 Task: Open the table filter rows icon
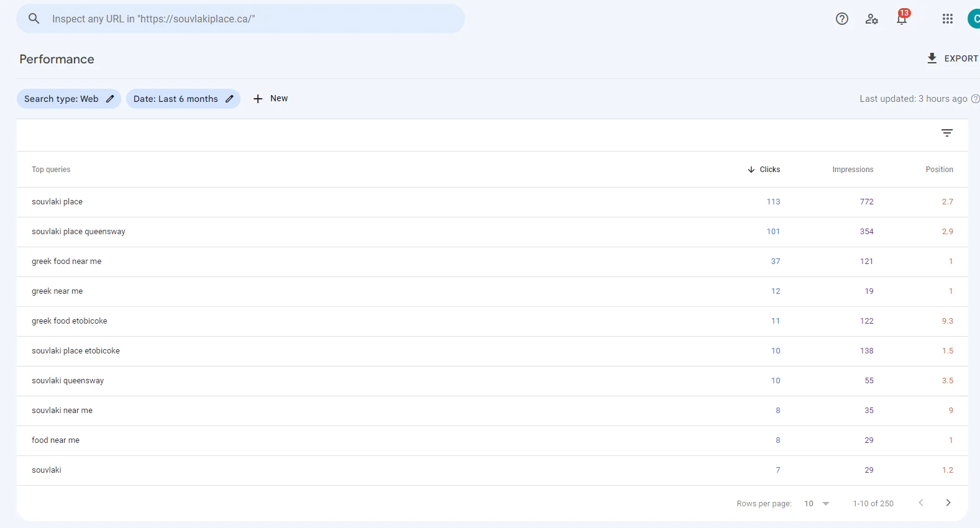coord(947,133)
